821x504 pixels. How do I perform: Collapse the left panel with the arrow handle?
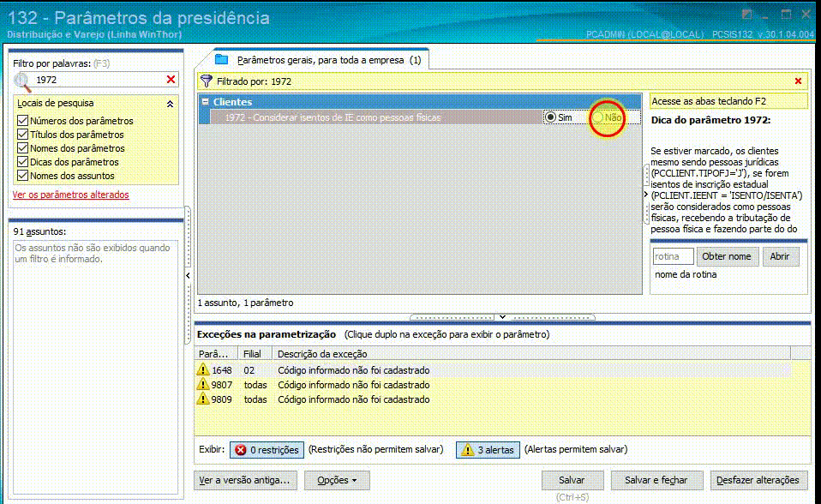point(188,275)
